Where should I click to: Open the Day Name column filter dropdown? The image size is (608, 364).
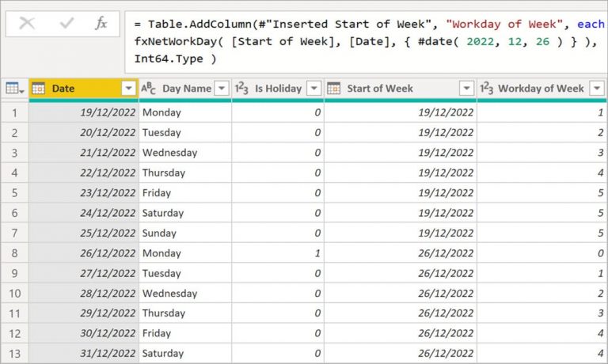222,89
